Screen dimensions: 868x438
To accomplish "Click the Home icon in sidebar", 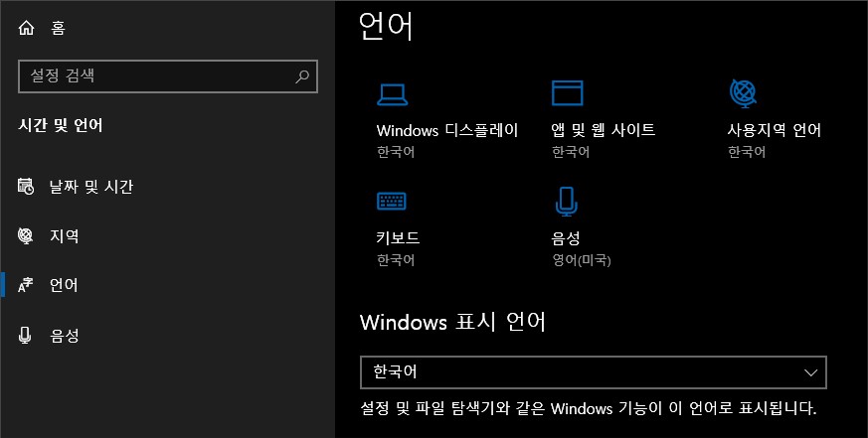I will tap(26, 27).
